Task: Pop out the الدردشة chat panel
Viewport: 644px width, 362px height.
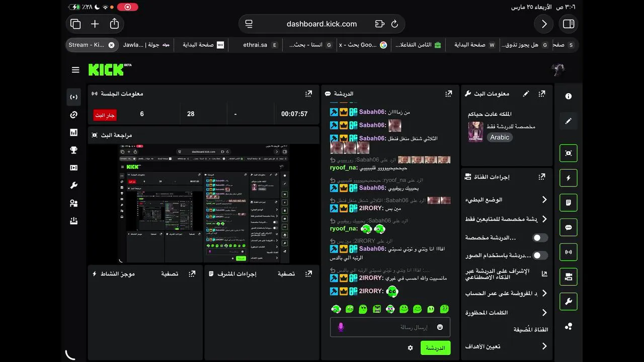Action: (x=449, y=94)
